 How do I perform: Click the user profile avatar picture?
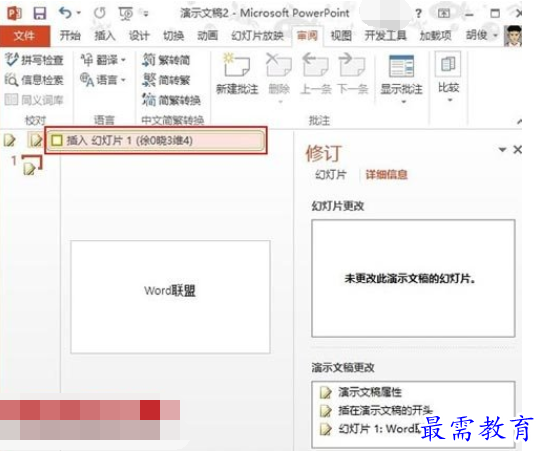pos(513,36)
